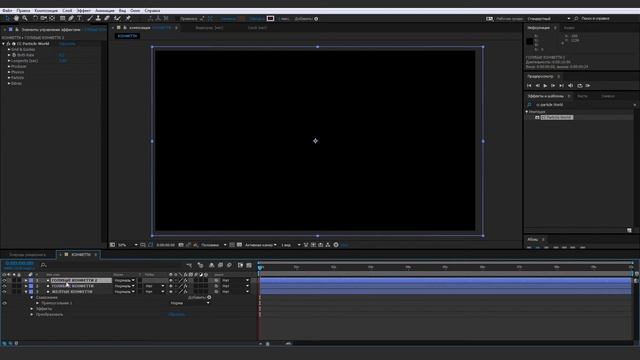Play the preview
The height and width of the screenshot is (360, 640).
tap(545, 86)
